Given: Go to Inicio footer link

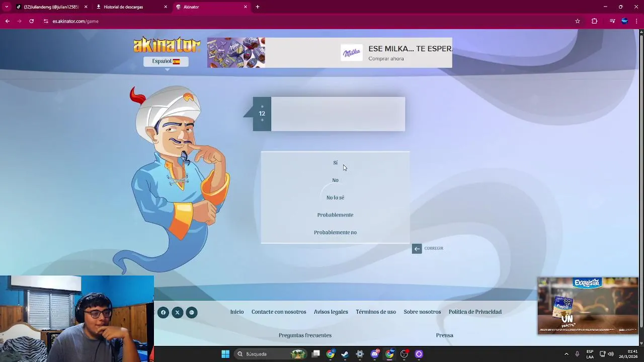Looking at the screenshot, I should click(237, 312).
